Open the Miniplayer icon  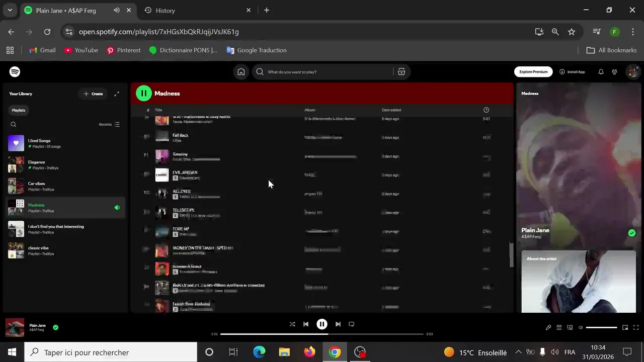[x=625, y=328]
